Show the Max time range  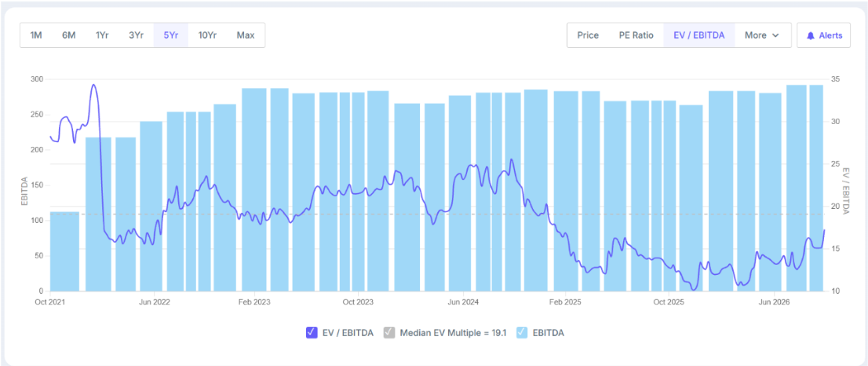(x=245, y=35)
